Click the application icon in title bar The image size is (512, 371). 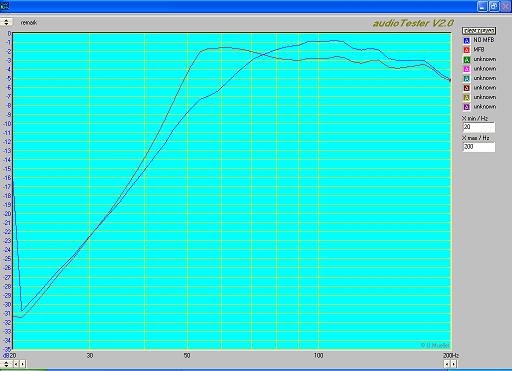point(5,6)
